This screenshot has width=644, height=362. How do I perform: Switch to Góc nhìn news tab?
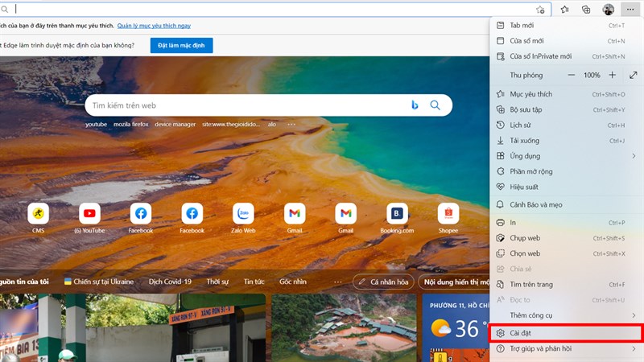pyautogui.click(x=293, y=282)
